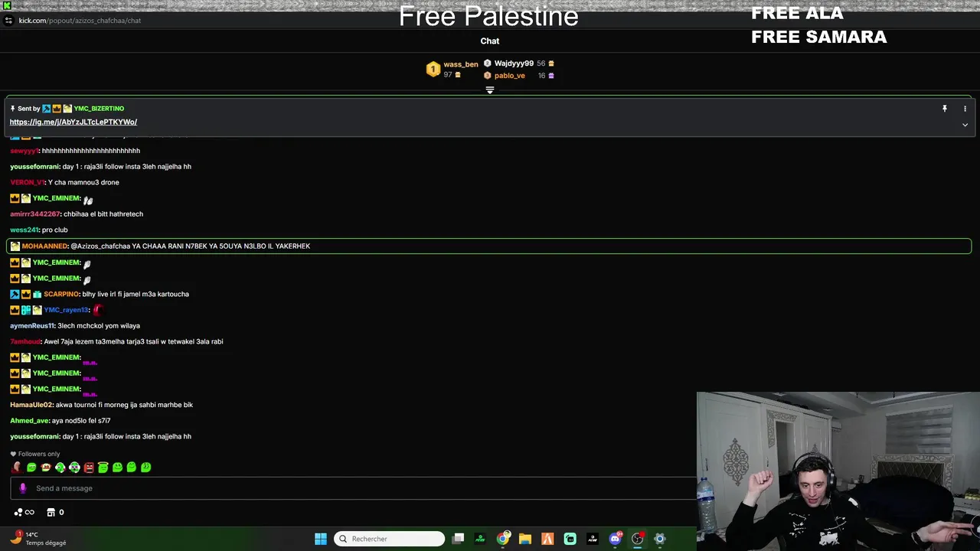Select highlighted MOHAANNED mention message

coord(488,246)
